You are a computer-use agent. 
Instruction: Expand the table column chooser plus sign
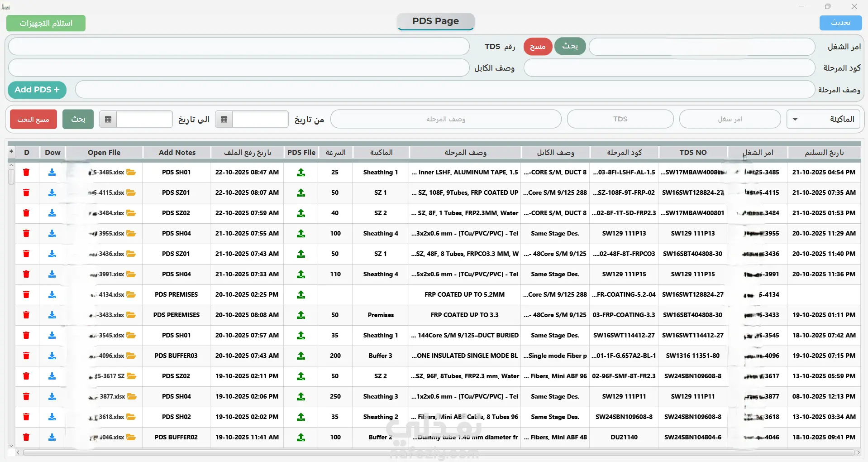click(11, 152)
